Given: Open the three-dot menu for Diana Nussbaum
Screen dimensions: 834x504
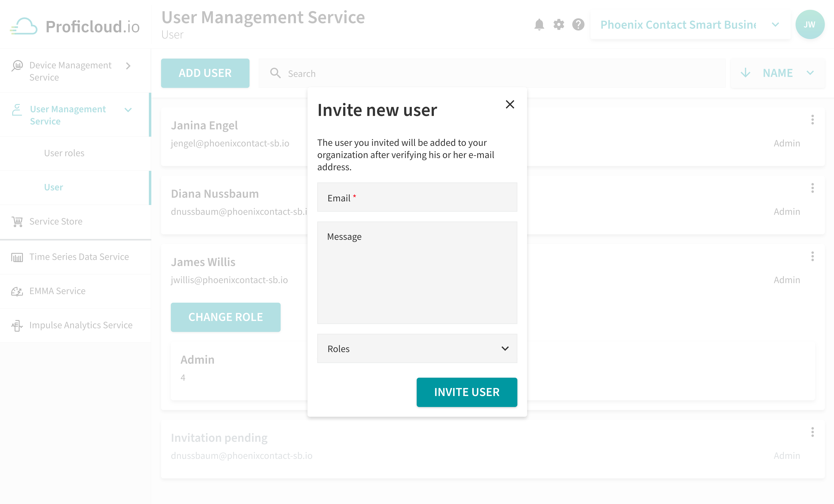Looking at the screenshot, I should click(x=812, y=188).
